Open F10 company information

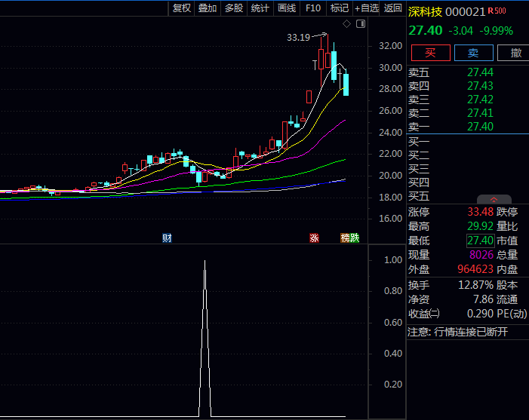click(x=313, y=8)
